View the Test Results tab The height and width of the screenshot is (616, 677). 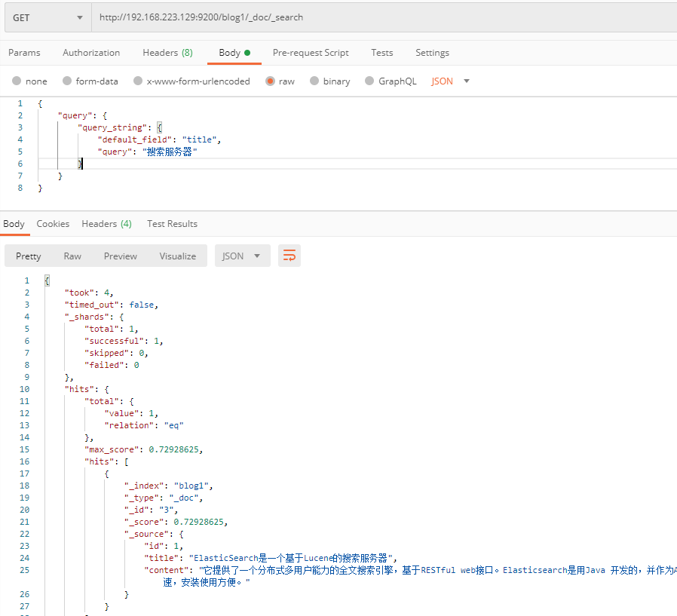tap(173, 224)
